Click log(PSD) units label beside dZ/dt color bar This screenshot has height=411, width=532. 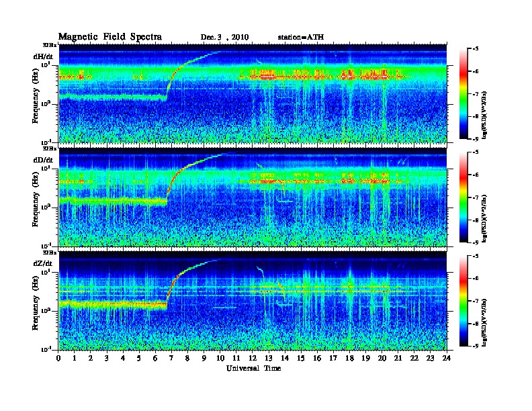[x=484, y=322]
